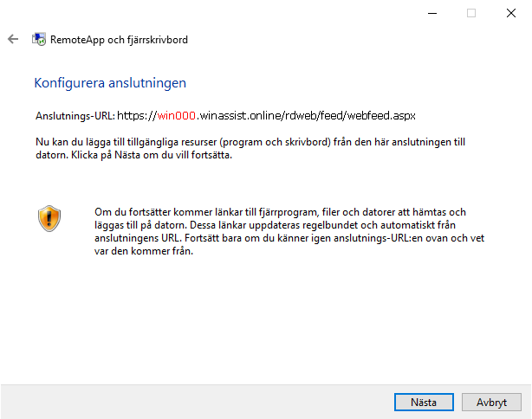
Task: Click the yellow warning shield icon
Action: [49, 217]
